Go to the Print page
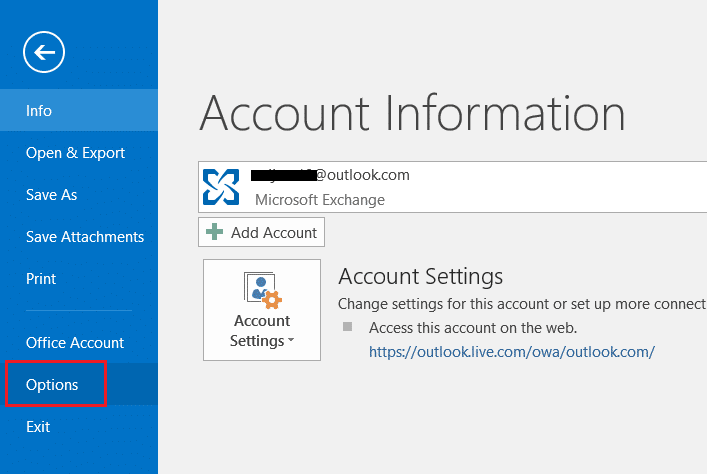Image resolution: width=707 pixels, height=474 pixels. coord(41,279)
